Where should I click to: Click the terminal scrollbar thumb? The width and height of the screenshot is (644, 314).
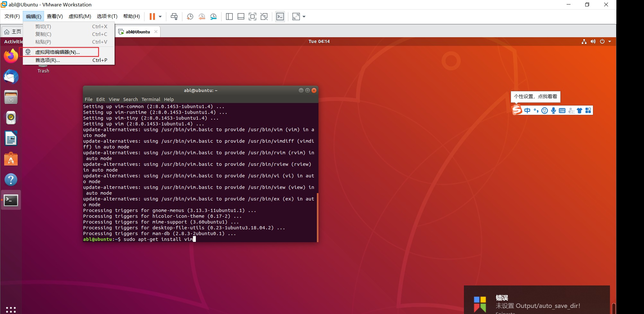pos(318,217)
